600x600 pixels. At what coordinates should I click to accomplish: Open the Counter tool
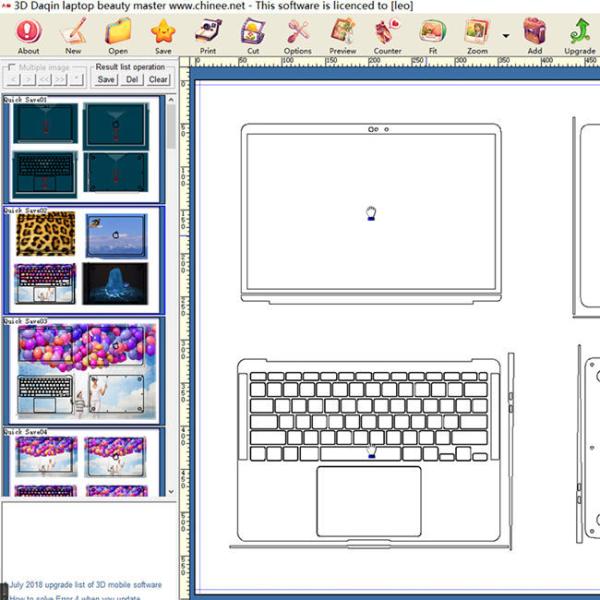(x=387, y=34)
